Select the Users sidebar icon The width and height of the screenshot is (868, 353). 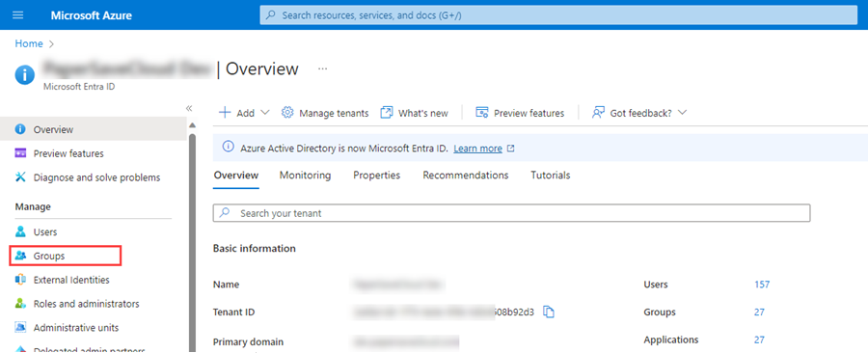(x=20, y=231)
